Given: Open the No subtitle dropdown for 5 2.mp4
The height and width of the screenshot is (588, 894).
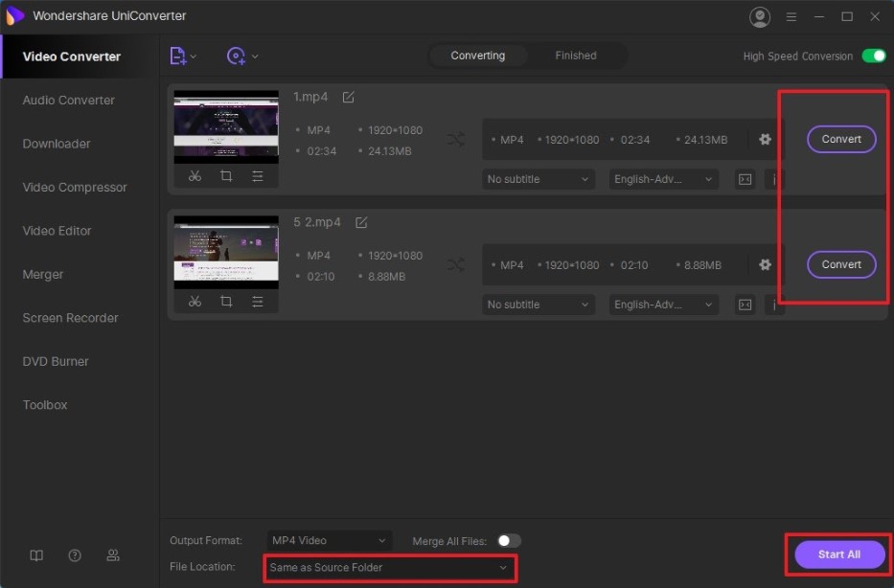Looking at the screenshot, I should [x=538, y=305].
